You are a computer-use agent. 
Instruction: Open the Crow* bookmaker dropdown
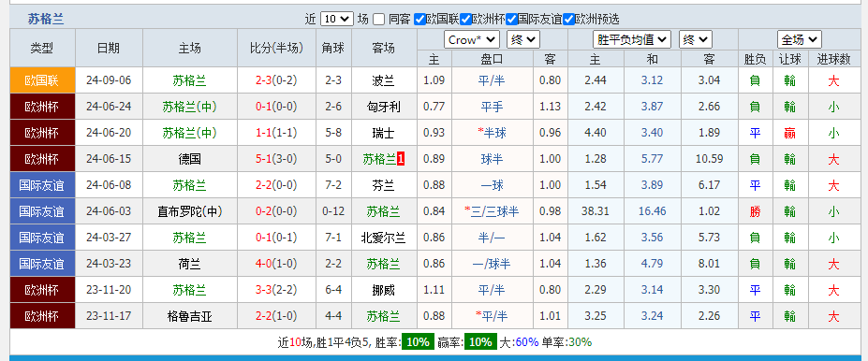tap(472, 40)
